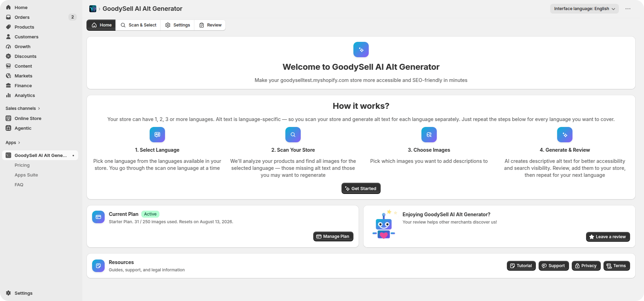Open the Settings tab
Image resolution: width=644 pixels, height=301 pixels.
(x=178, y=25)
